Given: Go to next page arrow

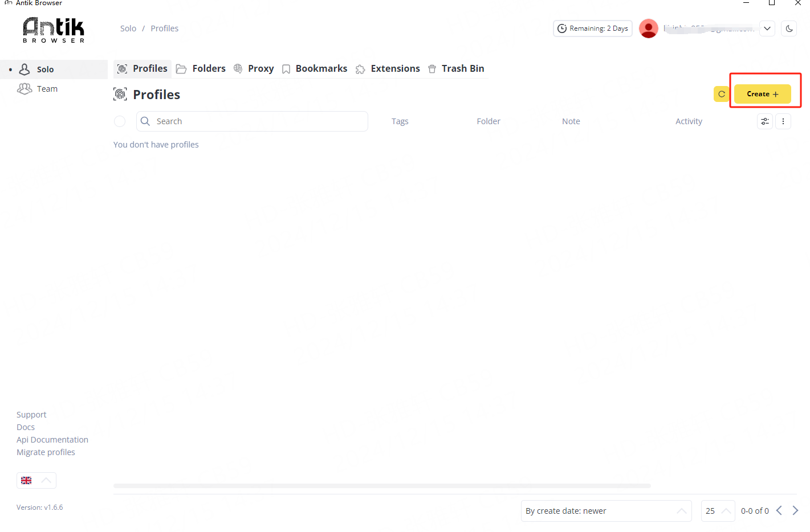Looking at the screenshot, I should pyautogui.click(x=795, y=510).
